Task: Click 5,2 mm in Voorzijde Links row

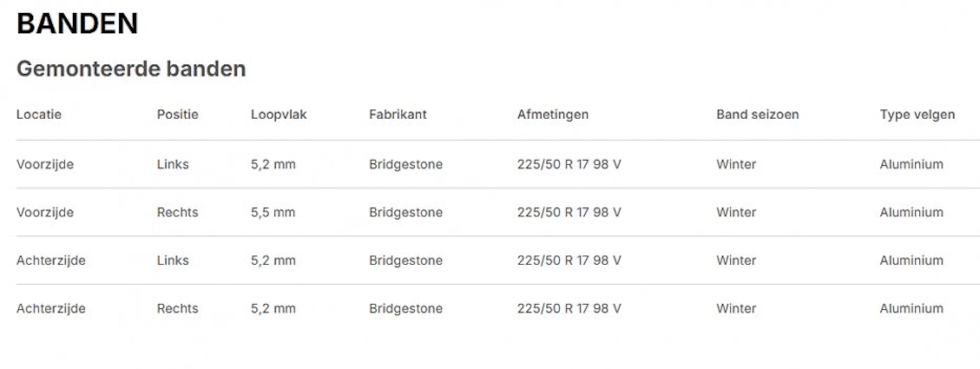Action: [273, 165]
